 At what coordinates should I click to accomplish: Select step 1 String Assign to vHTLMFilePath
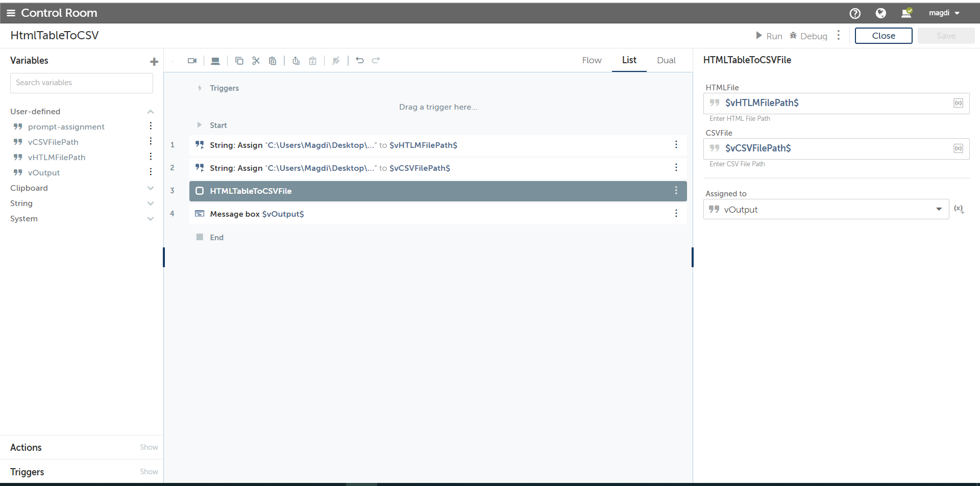point(438,145)
